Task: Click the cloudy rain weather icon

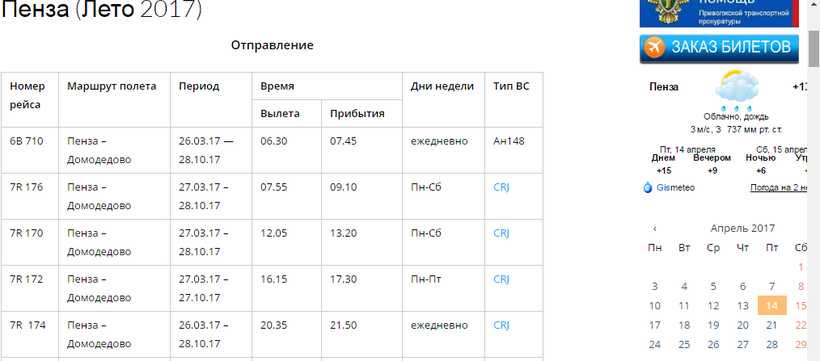Action: [x=737, y=90]
